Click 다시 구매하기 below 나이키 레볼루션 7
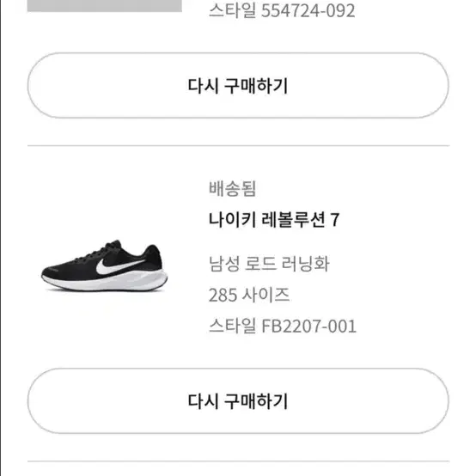476x476 pixels. pos(238,400)
